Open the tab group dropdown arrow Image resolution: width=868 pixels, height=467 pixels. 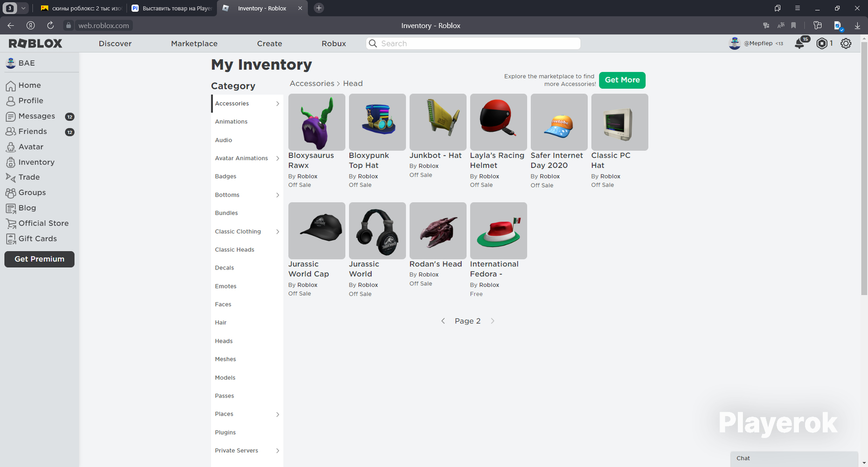point(23,8)
